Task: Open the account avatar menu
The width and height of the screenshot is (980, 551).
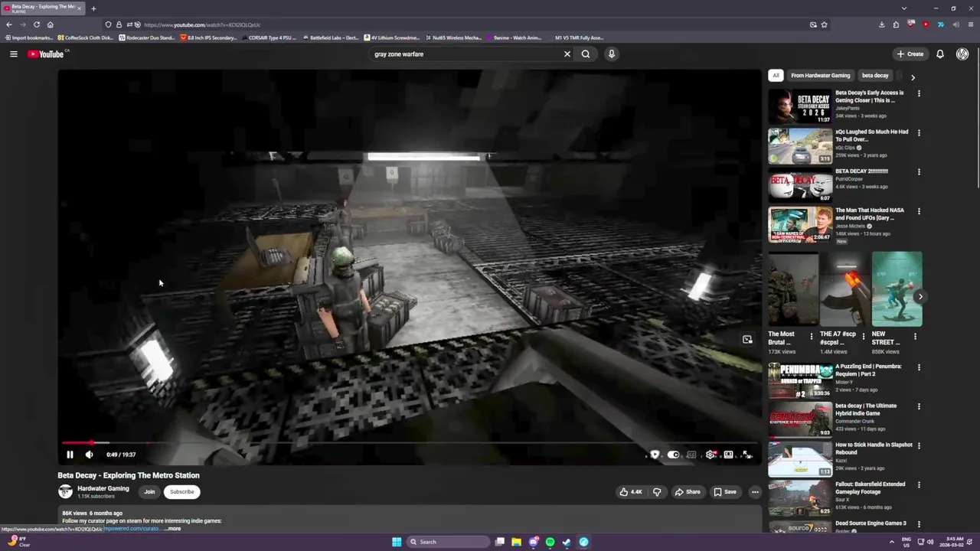Action: (962, 54)
